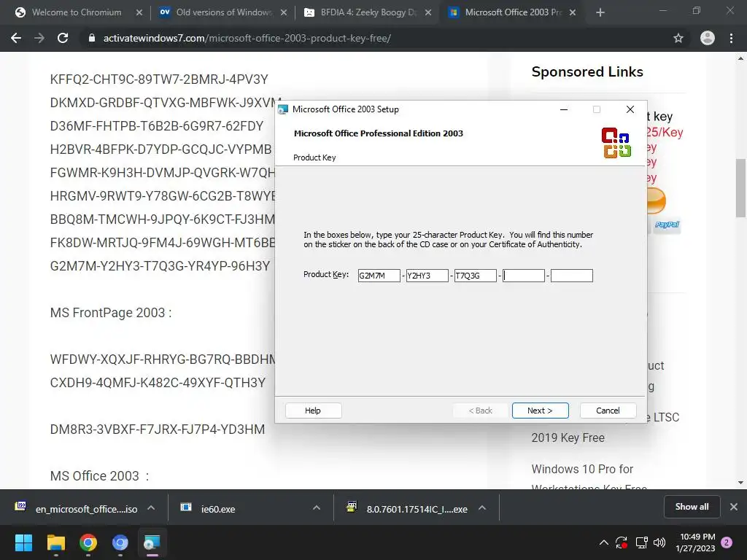Bookmark this page with the star icon
Image resolution: width=747 pixels, height=560 pixels.
point(678,38)
